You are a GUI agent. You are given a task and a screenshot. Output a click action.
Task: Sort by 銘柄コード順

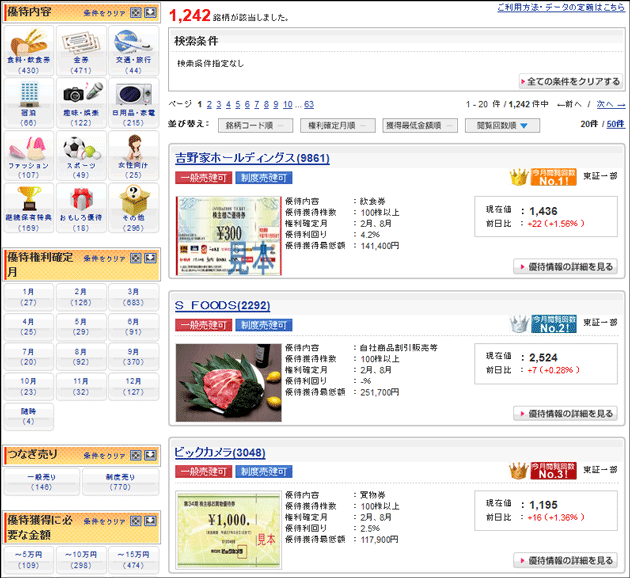click(256, 126)
